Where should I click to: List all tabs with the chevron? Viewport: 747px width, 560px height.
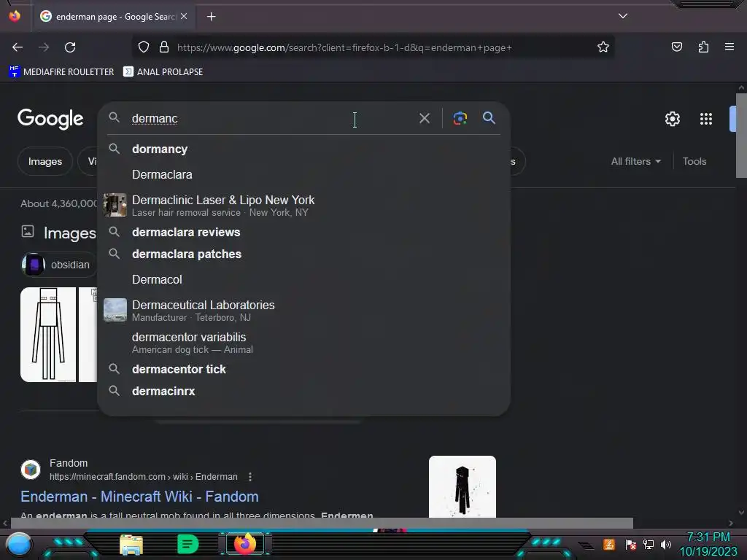click(623, 16)
